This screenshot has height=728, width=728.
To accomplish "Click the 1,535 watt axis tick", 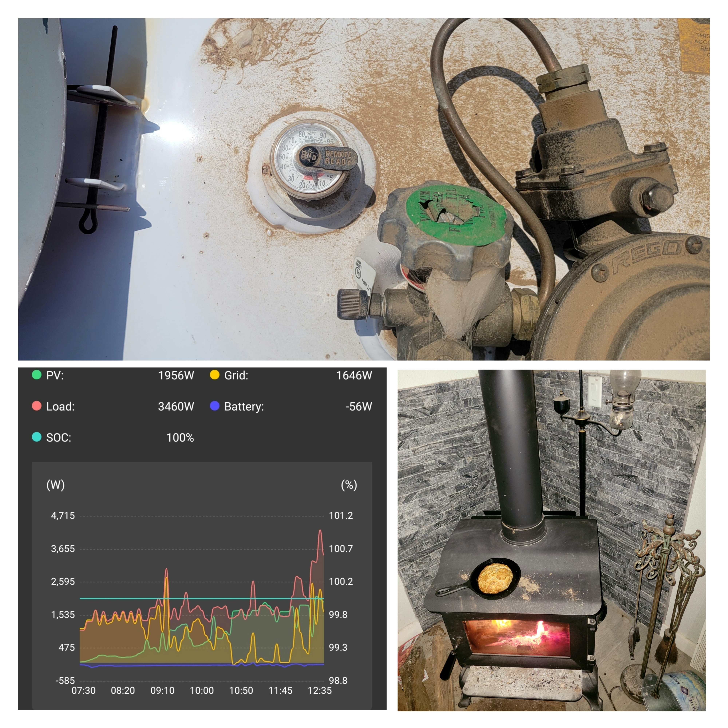I will coord(63,615).
